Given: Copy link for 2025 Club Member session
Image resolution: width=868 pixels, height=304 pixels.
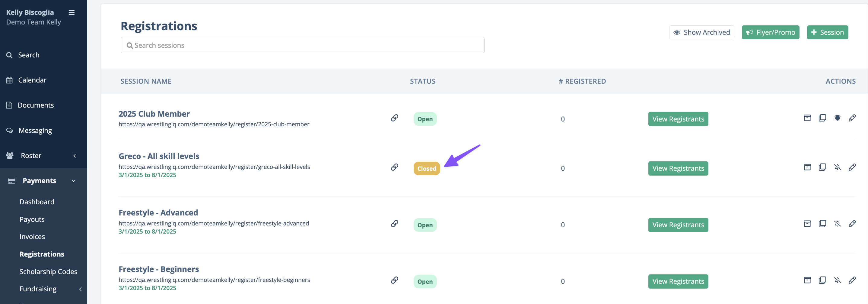Looking at the screenshot, I should pyautogui.click(x=395, y=118).
